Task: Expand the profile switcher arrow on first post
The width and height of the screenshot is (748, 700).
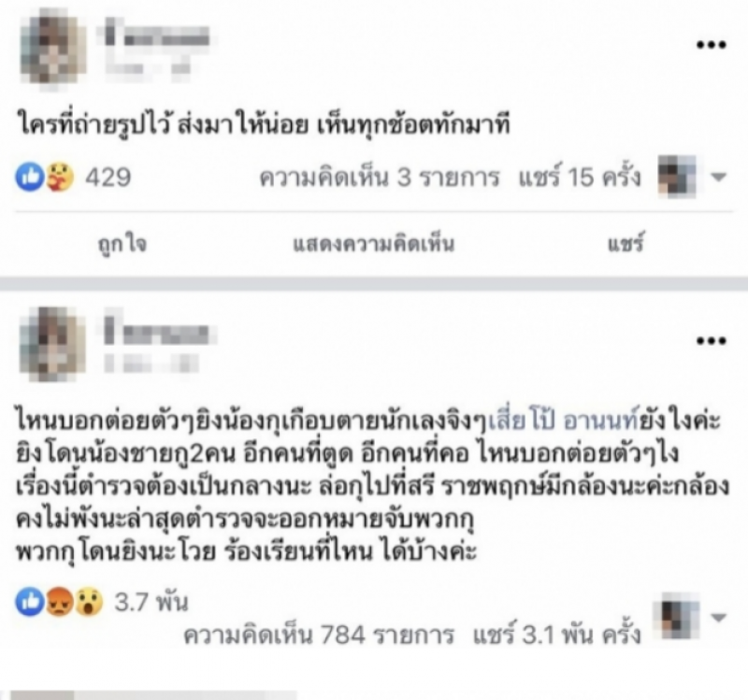Action: click(x=718, y=177)
